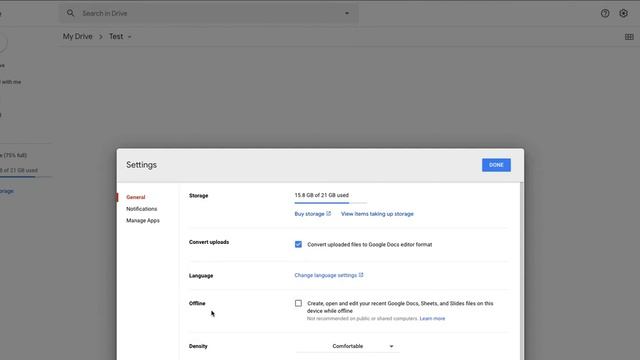Click the Settings dialog scrollbar
This screenshot has width=640, height=360.
click(x=522, y=271)
